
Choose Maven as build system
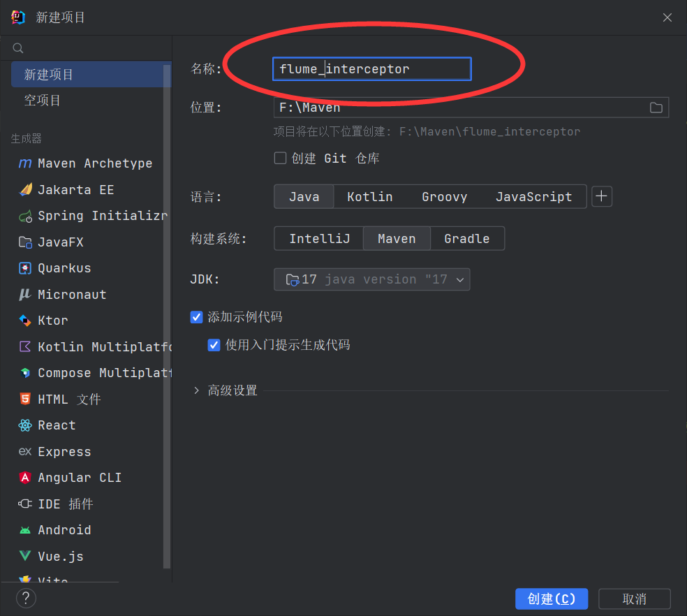(x=397, y=239)
